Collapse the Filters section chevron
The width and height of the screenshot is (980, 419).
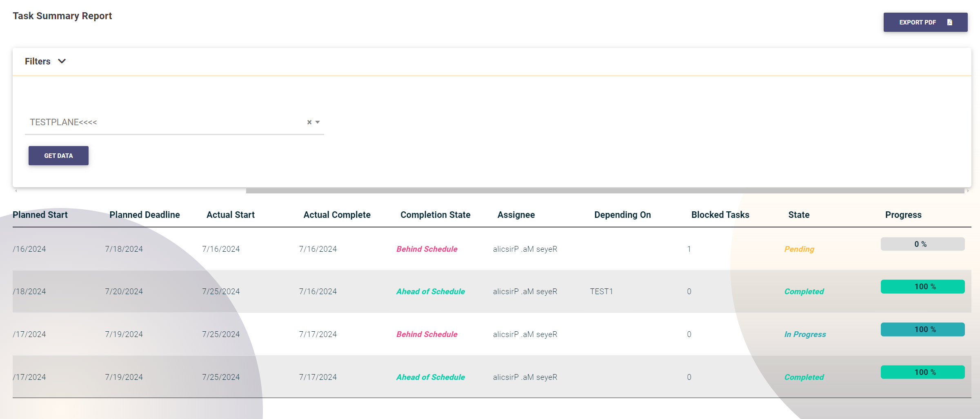(62, 61)
